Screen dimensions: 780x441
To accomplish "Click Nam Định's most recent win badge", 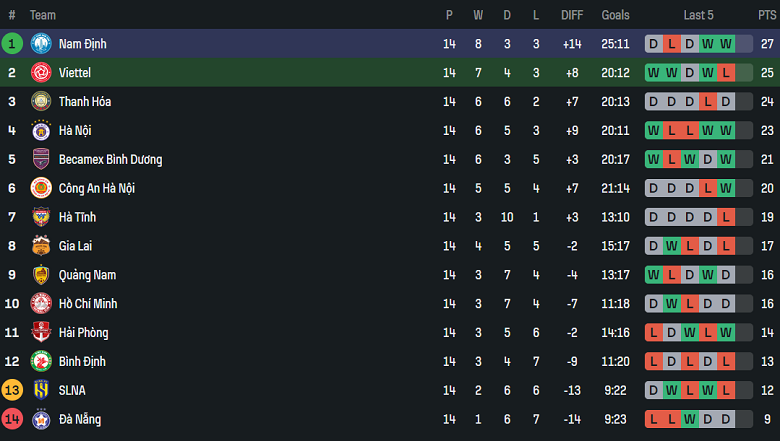I will coord(726,44).
